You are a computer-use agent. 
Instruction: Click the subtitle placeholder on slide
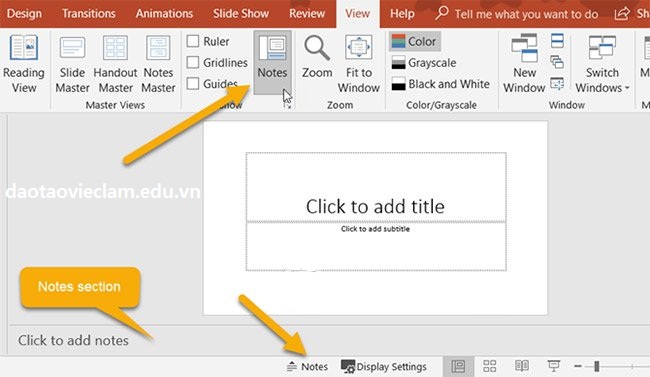[x=376, y=246]
